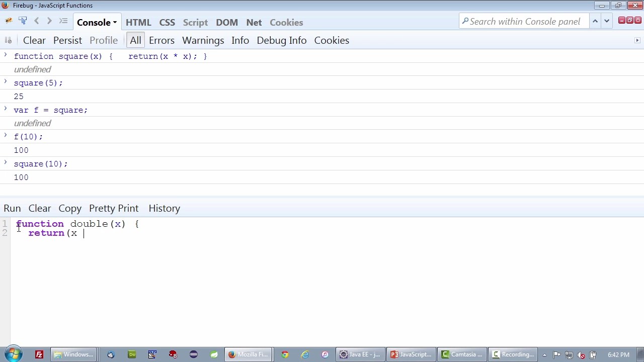
Task: Detach Firebug into new window
Action: (630, 20)
